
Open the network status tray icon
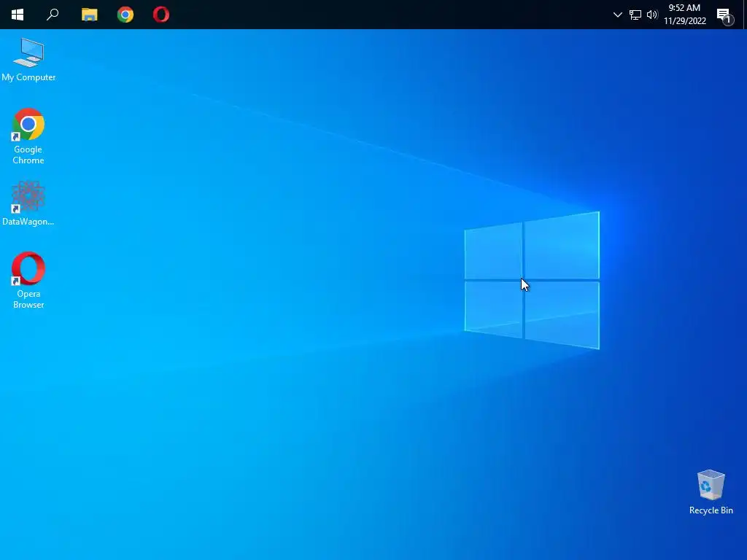click(635, 15)
